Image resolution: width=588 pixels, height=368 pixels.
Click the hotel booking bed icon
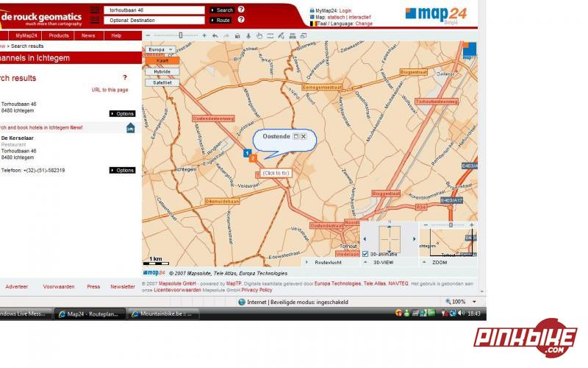point(130,127)
